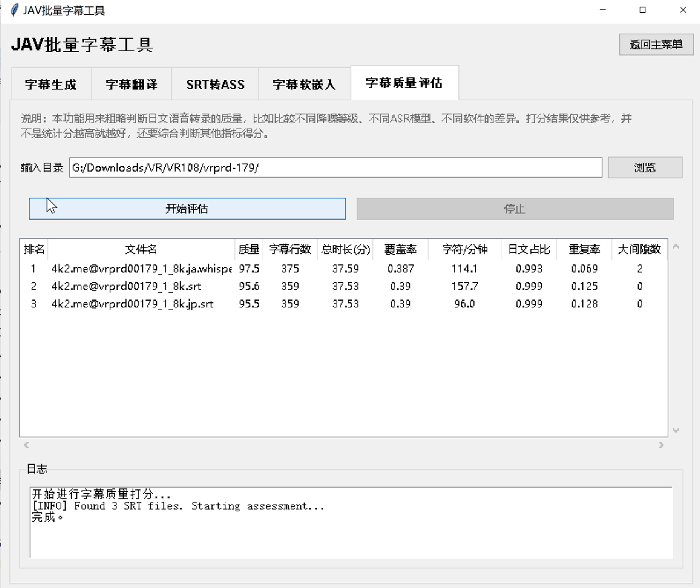Focus the 输入目录 path field
Viewport: 700px width, 588px height.
(x=336, y=168)
